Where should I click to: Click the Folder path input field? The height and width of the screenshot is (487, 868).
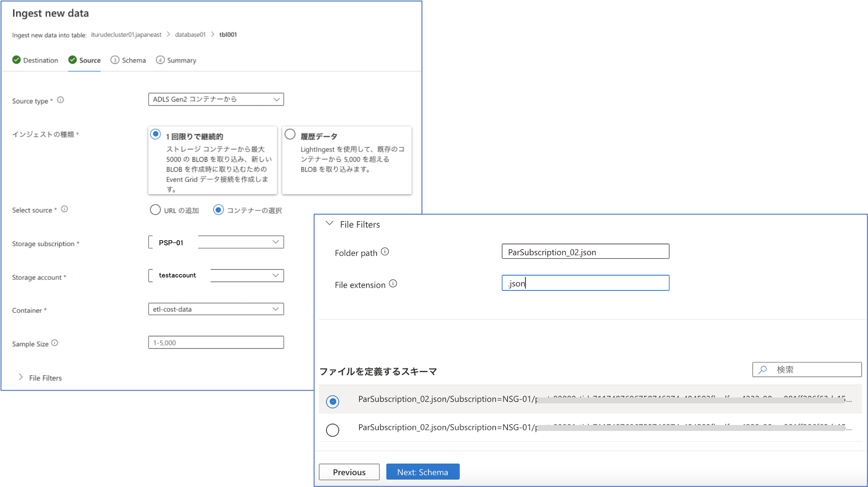(x=585, y=252)
